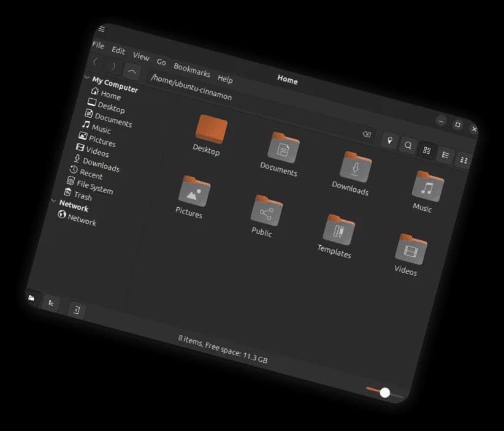
Task: Click the back navigation button
Action: tap(96, 61)
